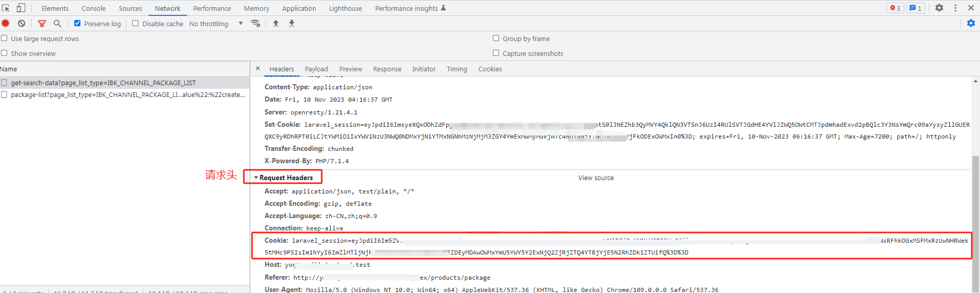This screenshot has height=293, width=980.
Task: Switch to the Console tab
Action: pos(94,8)
